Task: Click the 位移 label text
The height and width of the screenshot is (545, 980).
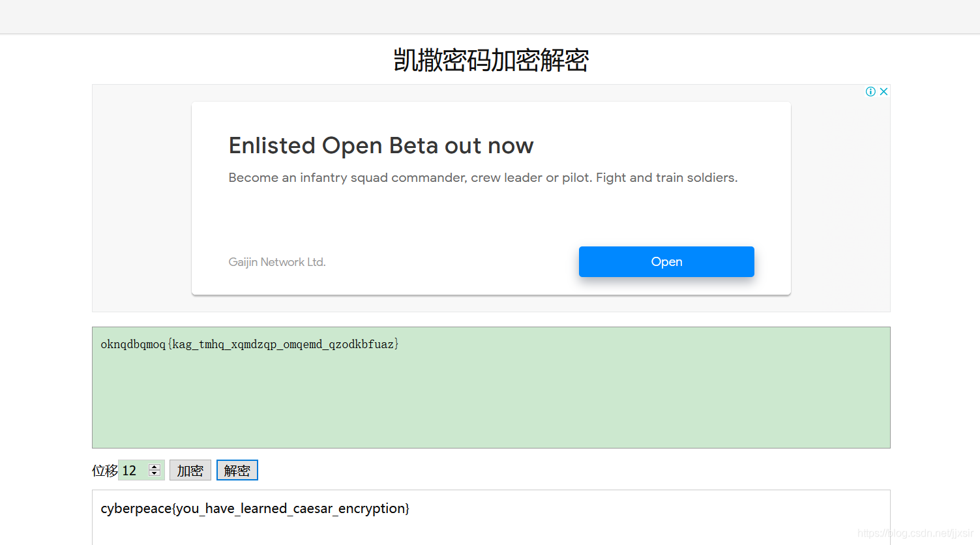Action: pyautogui.click(x=105, y=471)
